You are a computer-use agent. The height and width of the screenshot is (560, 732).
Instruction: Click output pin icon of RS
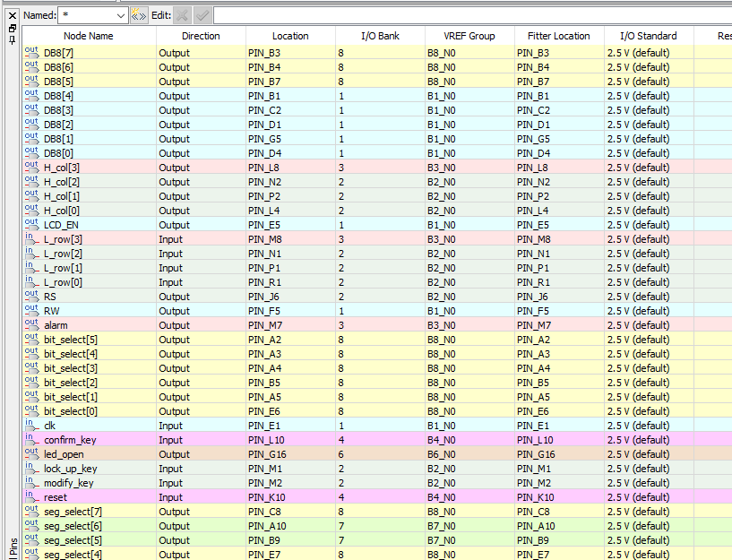(x=31, y=296)
